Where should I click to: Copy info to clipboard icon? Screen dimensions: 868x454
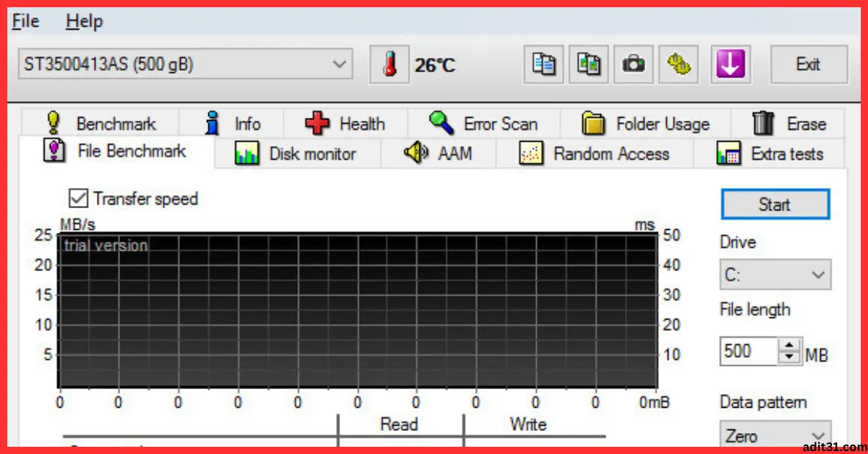click(543, 65)
